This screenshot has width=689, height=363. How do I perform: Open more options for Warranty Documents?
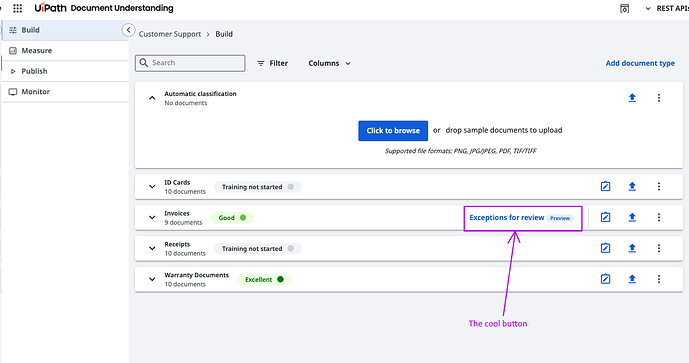(x=659, y=279)
